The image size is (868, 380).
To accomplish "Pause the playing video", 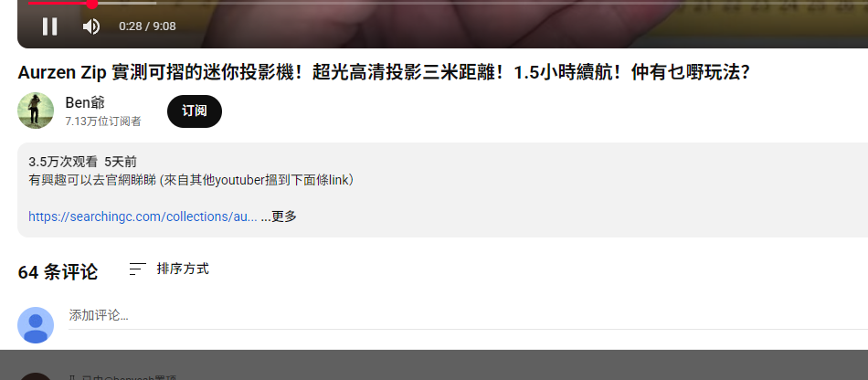I will [x=50, y=26].
